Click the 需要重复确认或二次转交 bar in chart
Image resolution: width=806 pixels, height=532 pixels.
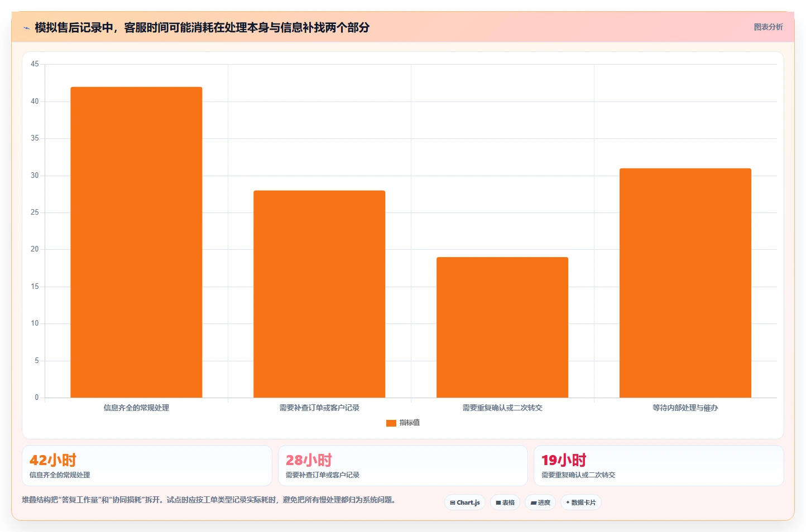(502, 327)
